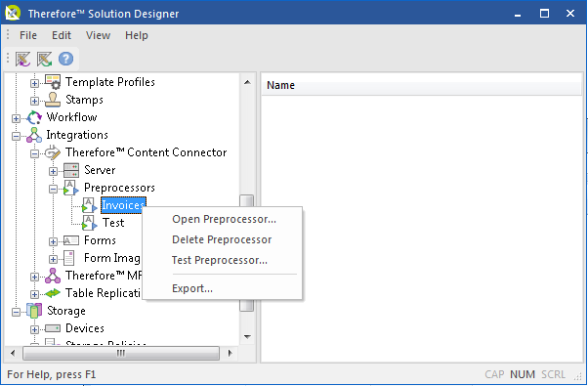The height and width of the screenshot is (386, 588).
Task: Collapse the Integrations node
Action: [x=16, y=136]
